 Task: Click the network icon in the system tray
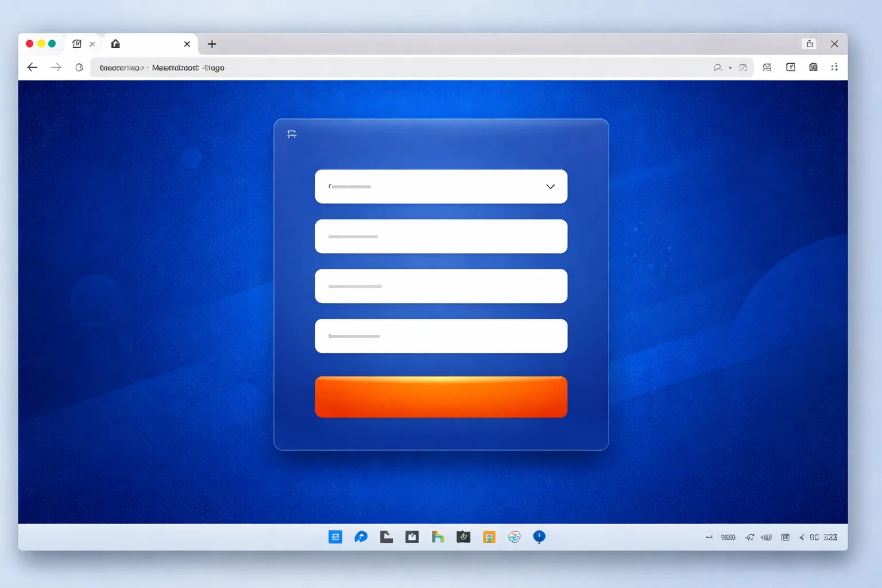pyautogui.click(x=749, y=537)
